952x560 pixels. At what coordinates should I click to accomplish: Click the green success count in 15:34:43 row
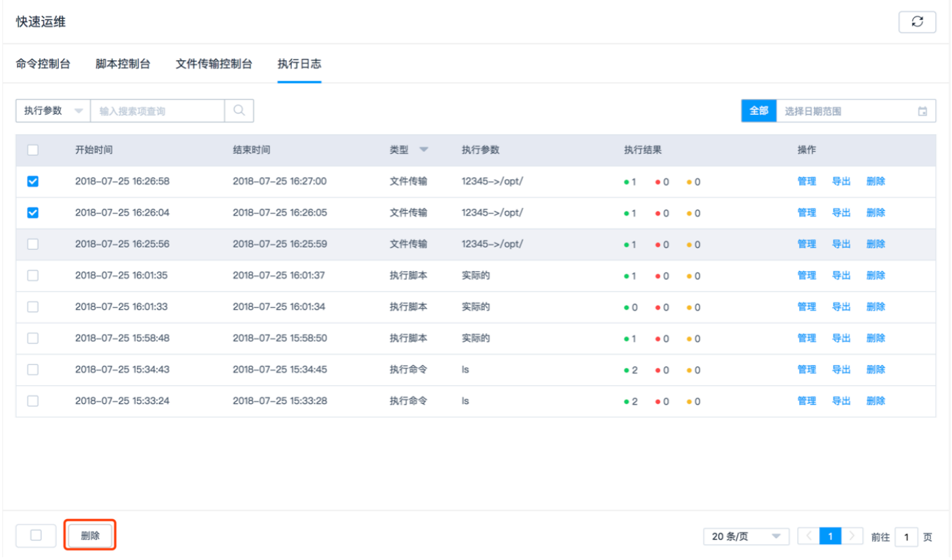coord(631,371)
